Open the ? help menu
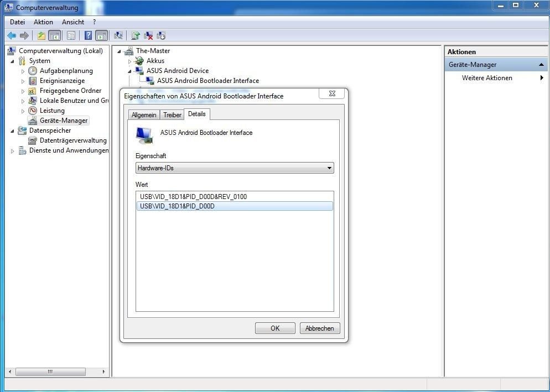Viewport: 550px width, 392px height. pos(94,22)
